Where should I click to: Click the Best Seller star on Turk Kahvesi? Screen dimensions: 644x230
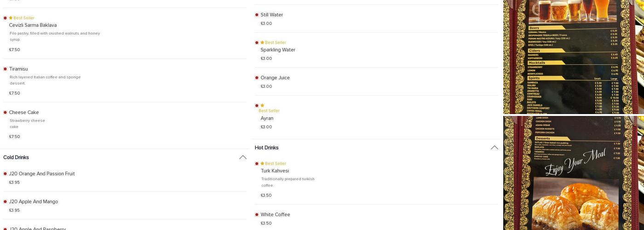click(x=262, y=164)
